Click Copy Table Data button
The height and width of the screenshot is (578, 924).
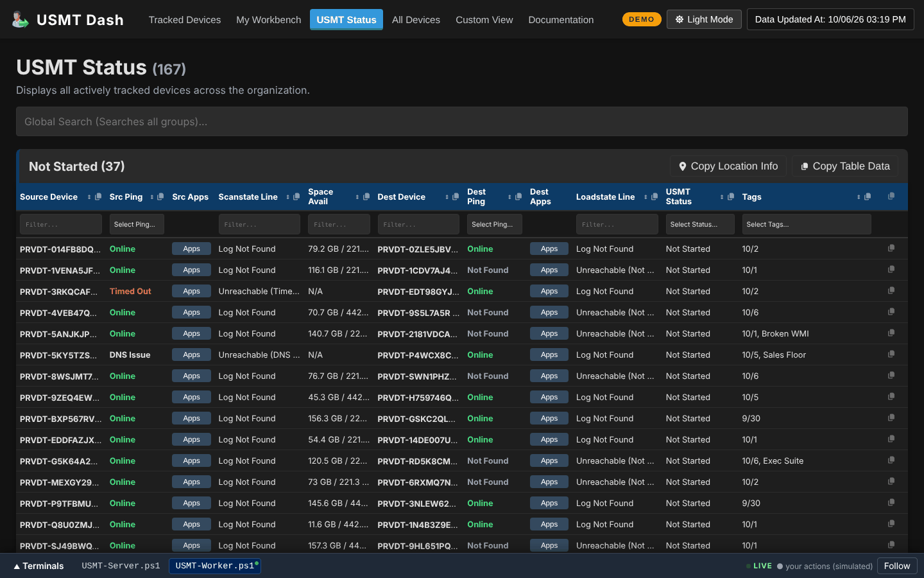[x=845, y=166]
